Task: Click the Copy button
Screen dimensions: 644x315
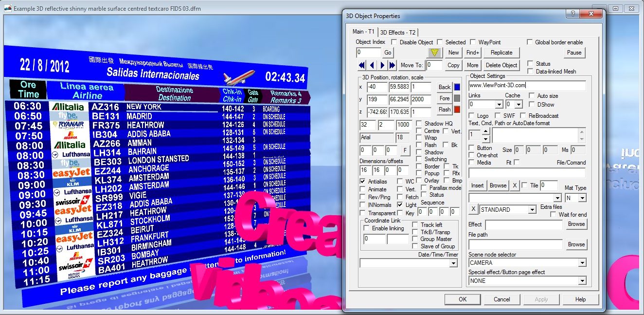Action: coord(453,65)
